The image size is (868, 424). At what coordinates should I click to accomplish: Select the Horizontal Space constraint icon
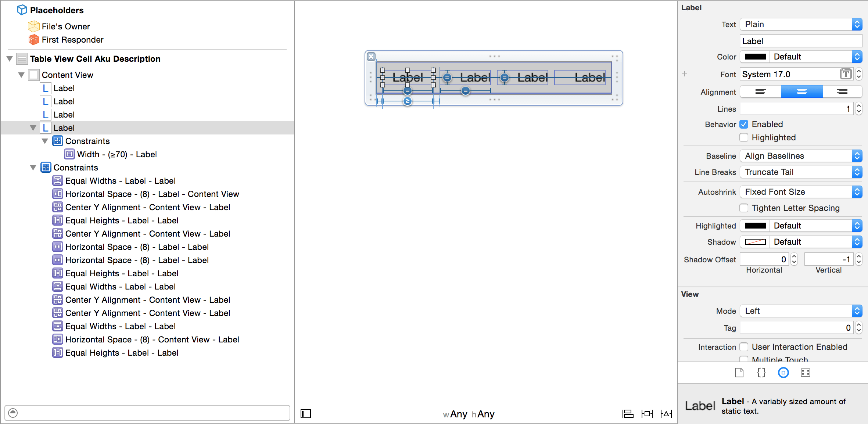(58, 194)
